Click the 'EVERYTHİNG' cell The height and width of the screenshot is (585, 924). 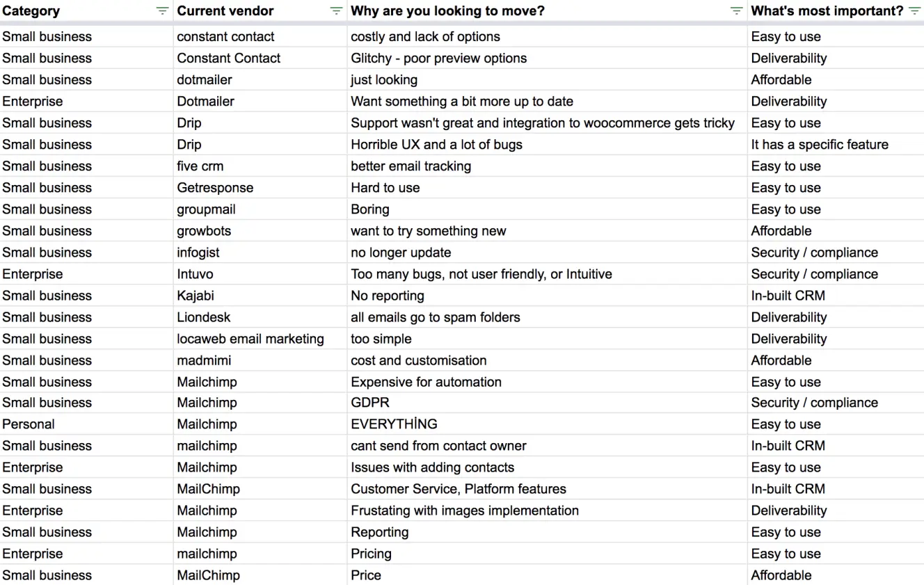[393, 424]
